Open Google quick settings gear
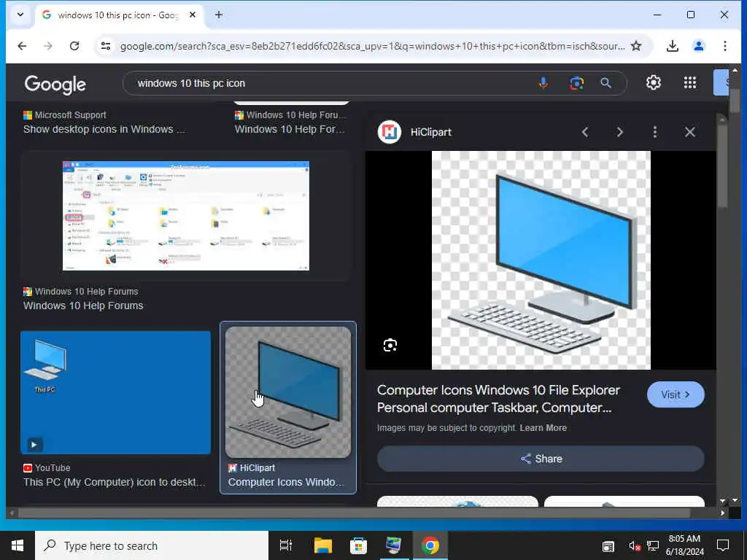Screen dimensions: 747x560 pos(653,82)
